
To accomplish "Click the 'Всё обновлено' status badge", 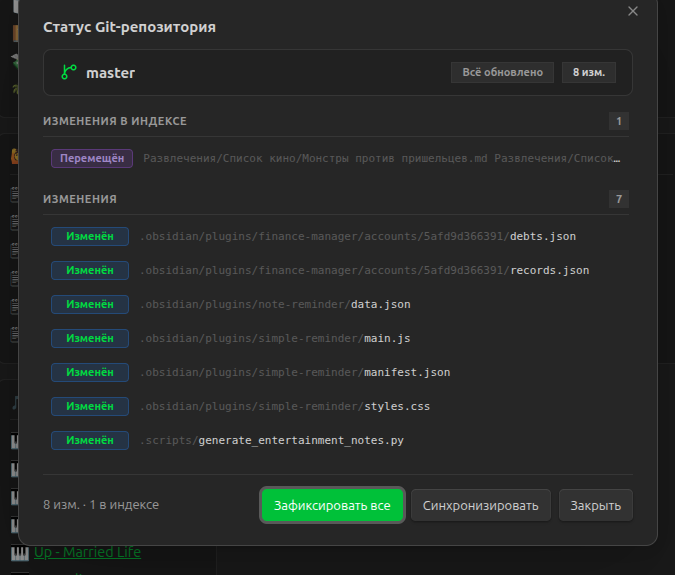I will pyautogui.click(x=502, y=72).
